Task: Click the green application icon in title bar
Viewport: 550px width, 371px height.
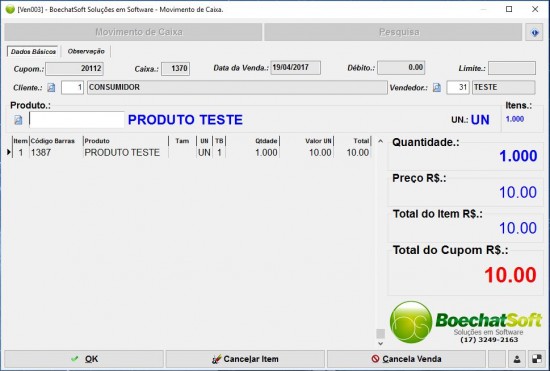Action: [10, 9]
